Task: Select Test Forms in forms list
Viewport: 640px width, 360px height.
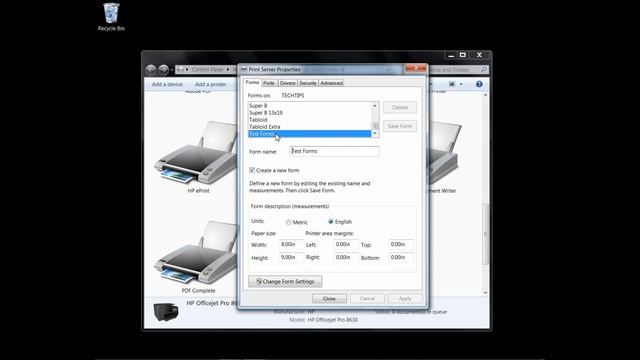Action: pos(310,134)
